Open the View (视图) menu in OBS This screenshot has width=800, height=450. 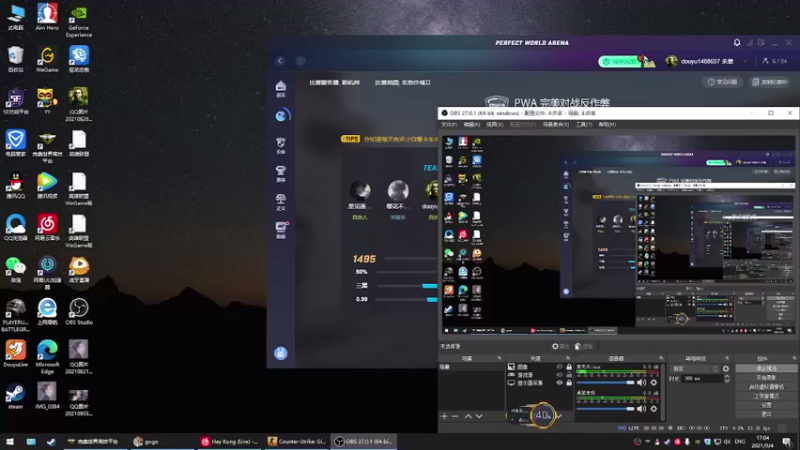coord(494,124)
